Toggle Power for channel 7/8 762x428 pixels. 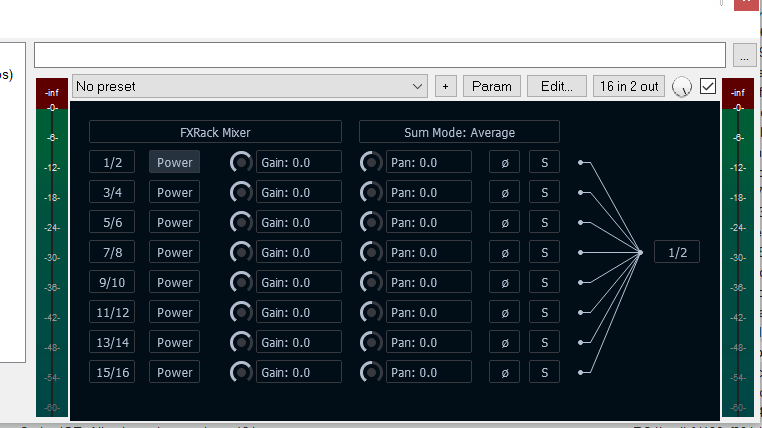pyautogui.click(x=174, y=253)
